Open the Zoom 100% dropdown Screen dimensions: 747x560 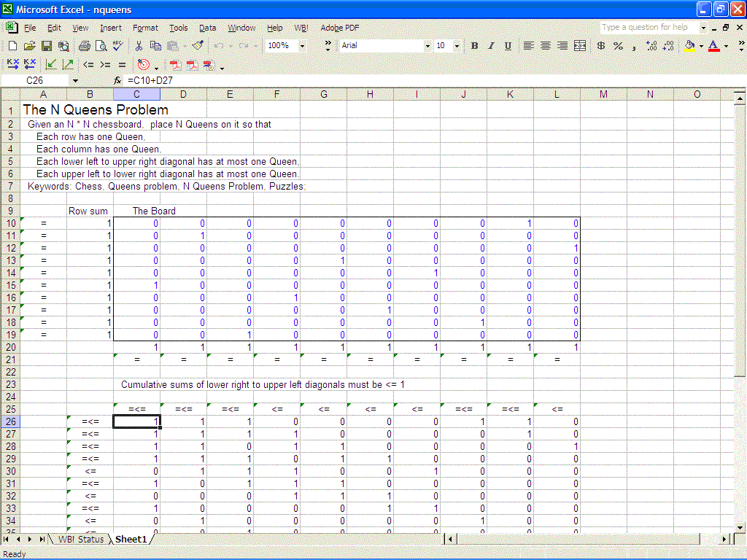click(302, 46)
